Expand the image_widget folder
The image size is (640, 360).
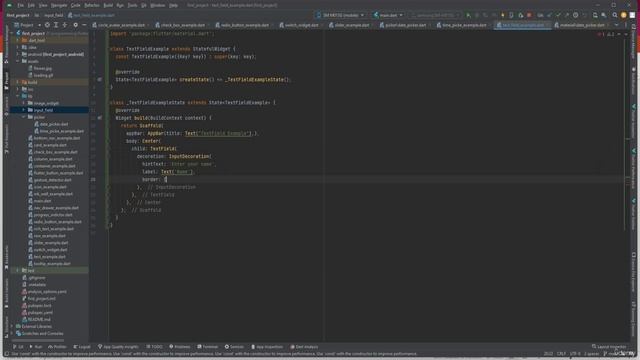(x=24, y=103)
